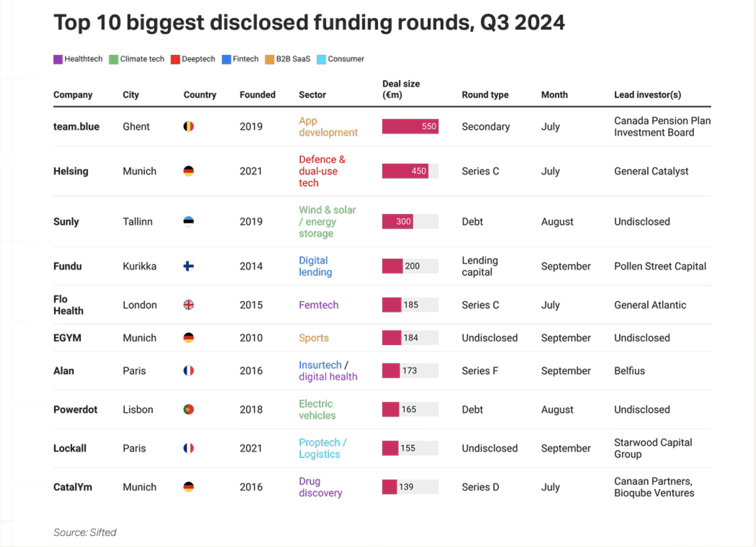Click the Estonia flag in Sunly row
This screenshot has height=547, width=756.
point(188,222)
